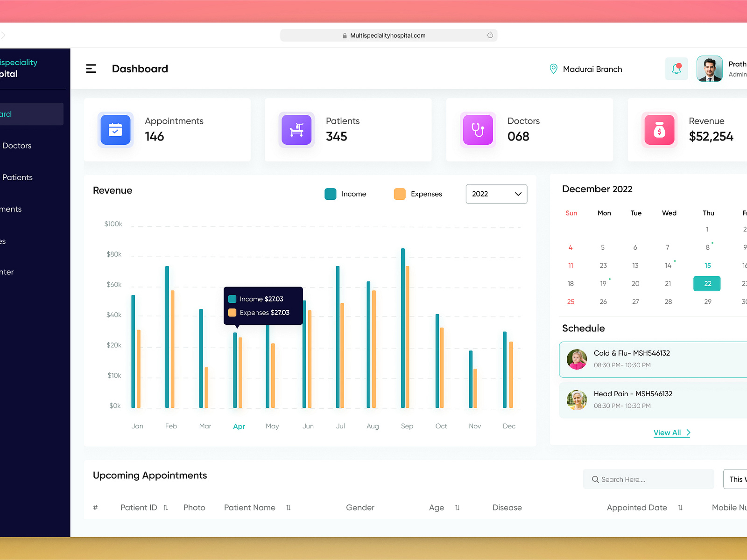This screenshot has height=560, width=747.
Task: Open the This Week filter dropdown
Action: tap(737, 479)
